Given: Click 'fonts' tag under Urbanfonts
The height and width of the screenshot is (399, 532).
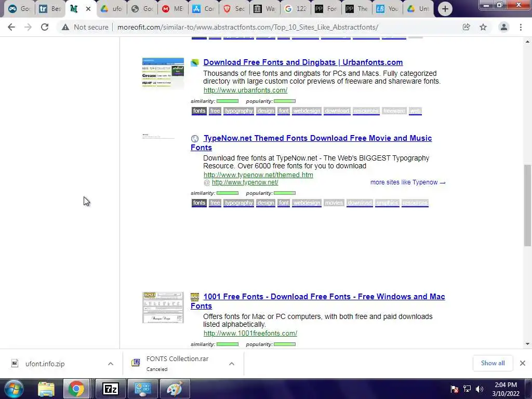Looking at the screenshot, I should pyautogui.click(x=199, y=111).
